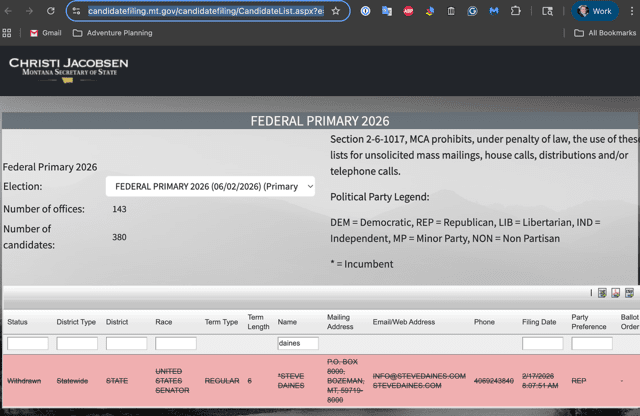Click the Gmail bookmark icon
The height and width of the screenshot is (416, 640).
pyautogui.click(x=34, y=33)
